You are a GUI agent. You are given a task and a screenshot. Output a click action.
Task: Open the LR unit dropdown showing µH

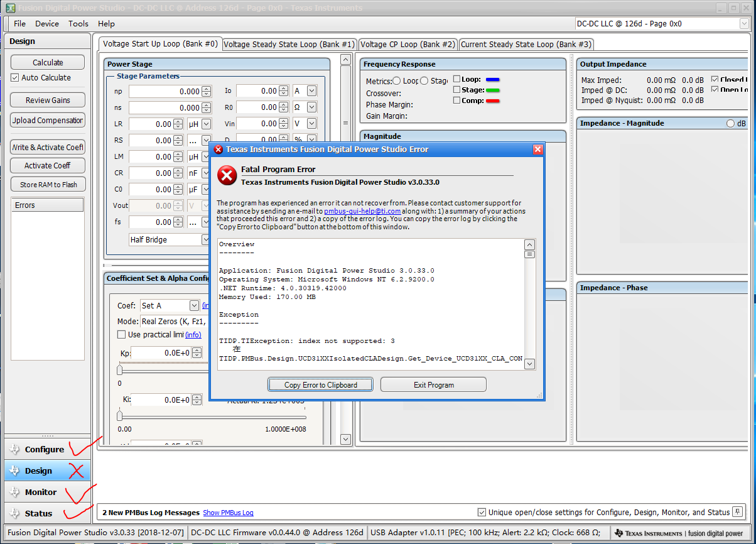click(x=205, y=124)
